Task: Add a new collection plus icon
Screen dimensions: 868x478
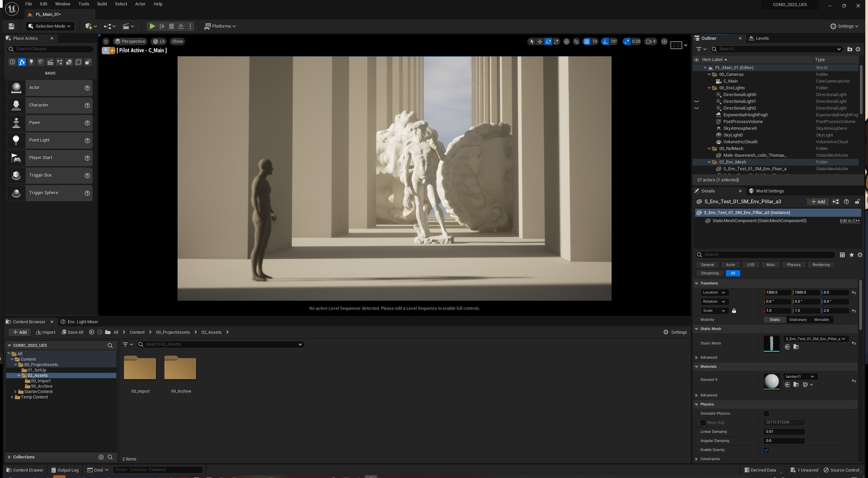Action: coord(101,457)
